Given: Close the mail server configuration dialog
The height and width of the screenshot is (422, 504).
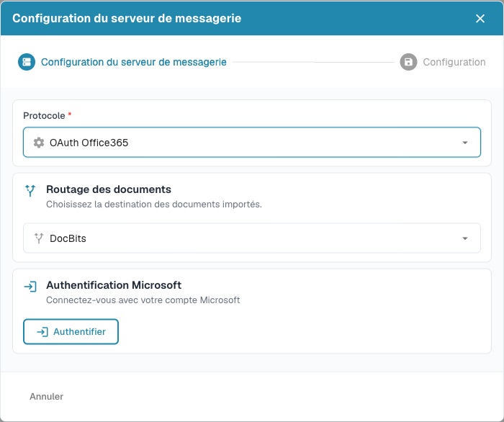Looking at the screenshot, I should coord(480,19).
